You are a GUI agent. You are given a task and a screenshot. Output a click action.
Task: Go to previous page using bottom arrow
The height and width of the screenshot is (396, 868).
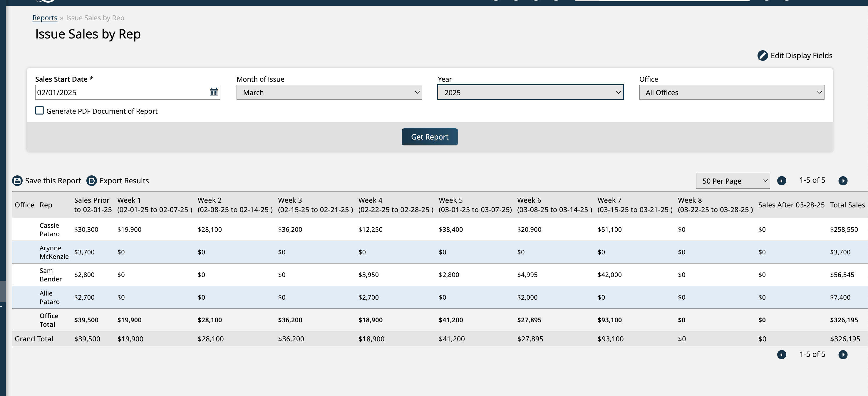(x=781, y=355)
